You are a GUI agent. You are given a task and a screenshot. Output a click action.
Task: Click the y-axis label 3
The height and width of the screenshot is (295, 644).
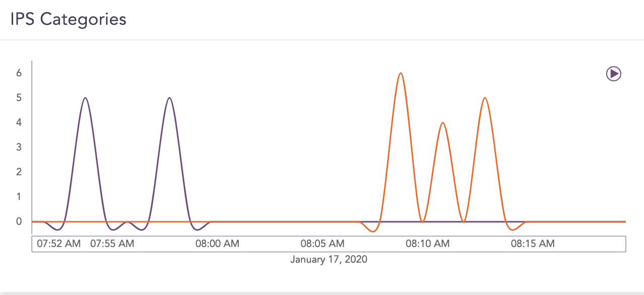tap(19, 147)
